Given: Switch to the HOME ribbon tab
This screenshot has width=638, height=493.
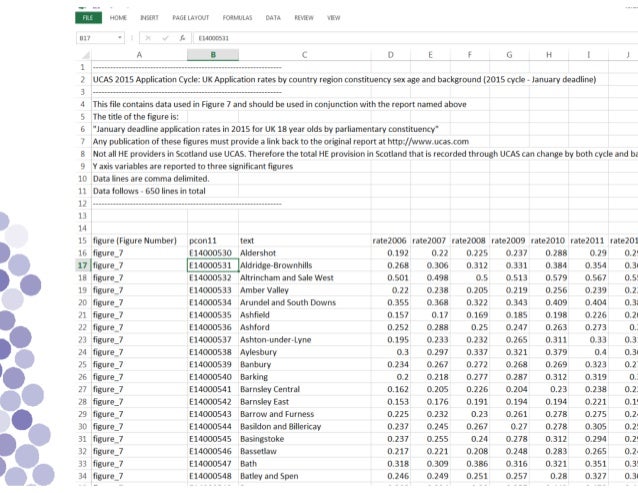Looking at the screenshot, I should click(118, 18).
